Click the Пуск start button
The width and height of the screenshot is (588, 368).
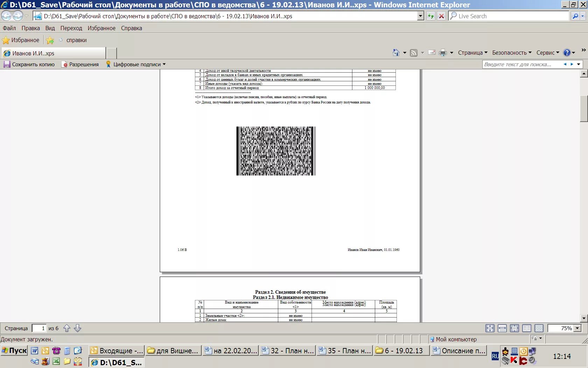(x=14, y=350)
